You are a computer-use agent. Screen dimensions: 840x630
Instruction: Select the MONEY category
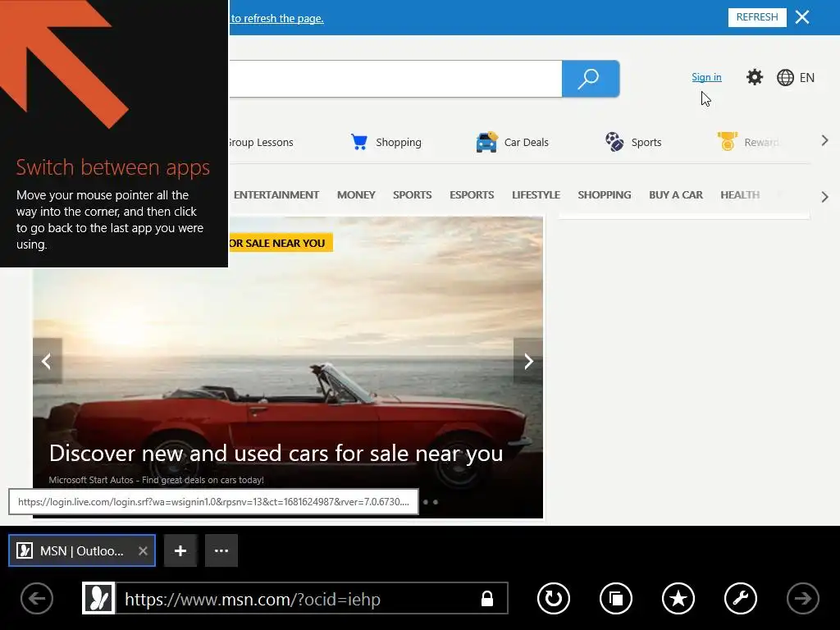356,195
